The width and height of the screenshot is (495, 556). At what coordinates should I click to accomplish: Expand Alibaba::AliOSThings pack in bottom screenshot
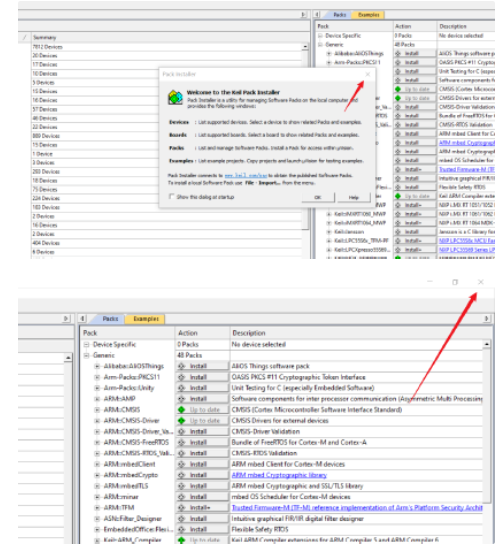tap(97, 366)
